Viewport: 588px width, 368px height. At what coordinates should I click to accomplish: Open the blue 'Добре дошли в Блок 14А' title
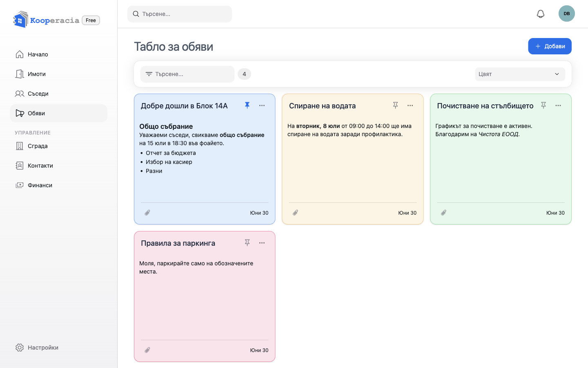pyautogui.click(x=184, y=106)
